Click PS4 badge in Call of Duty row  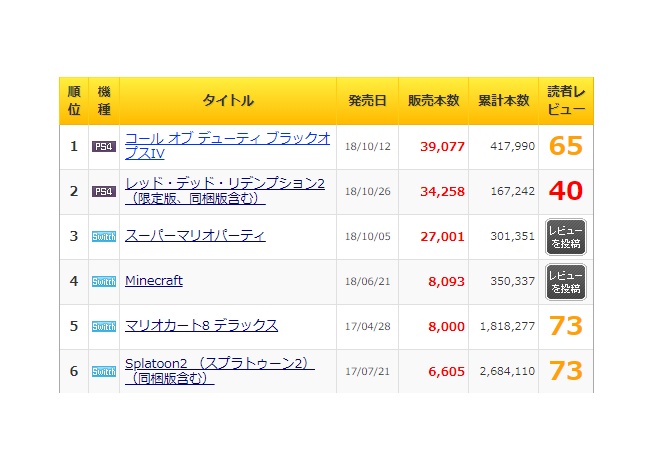pos(104,147)
